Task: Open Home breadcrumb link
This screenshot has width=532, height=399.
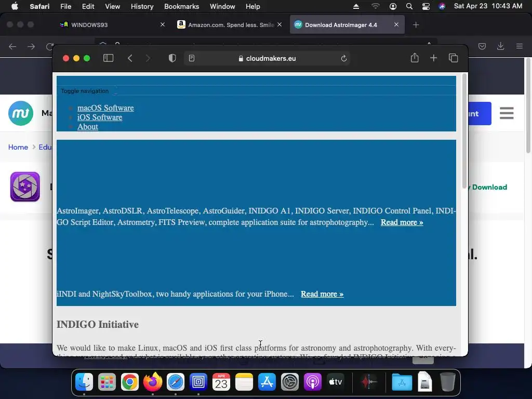Action: 18,147
